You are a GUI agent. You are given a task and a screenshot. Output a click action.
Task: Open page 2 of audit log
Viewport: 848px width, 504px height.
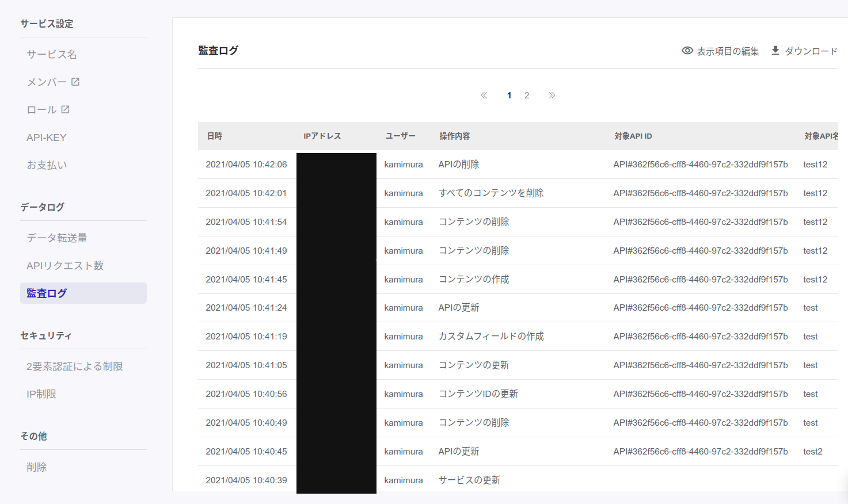point(527,96)
